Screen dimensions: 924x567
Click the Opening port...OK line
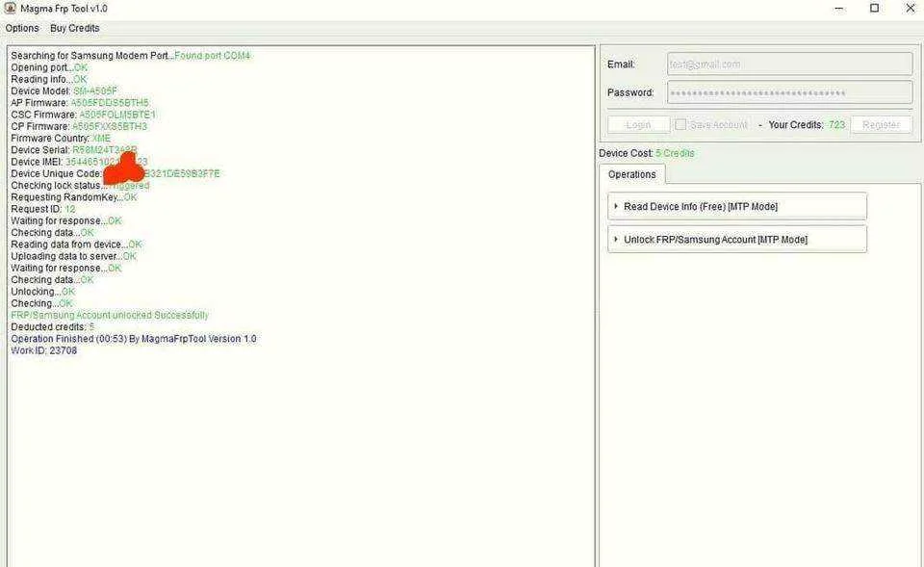coord(49,67)
